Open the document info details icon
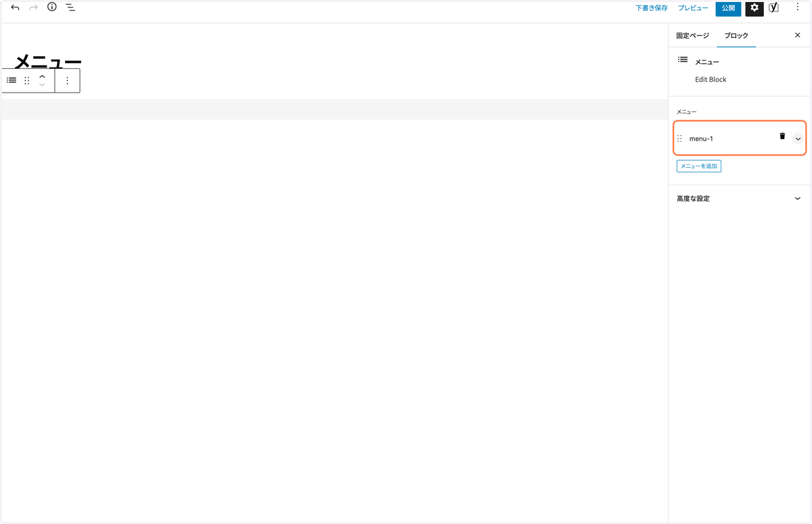The width and height of the screenshot is (812, 524). point(52,7)
